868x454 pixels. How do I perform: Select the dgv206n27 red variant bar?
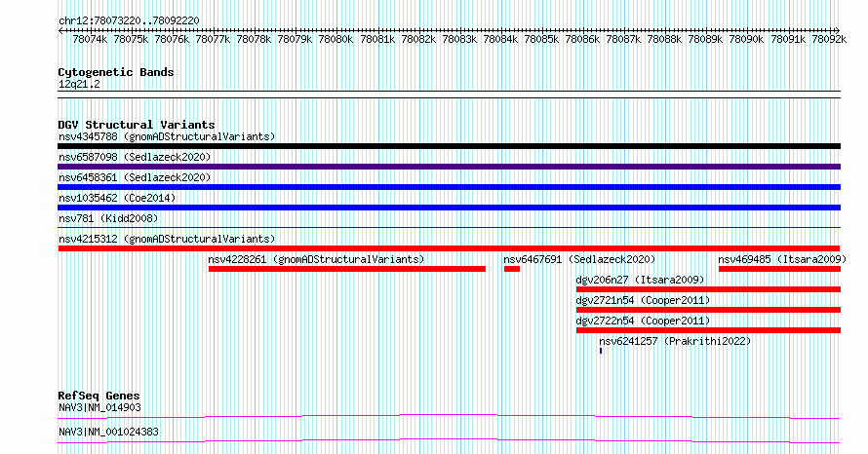tap(709, 289)
